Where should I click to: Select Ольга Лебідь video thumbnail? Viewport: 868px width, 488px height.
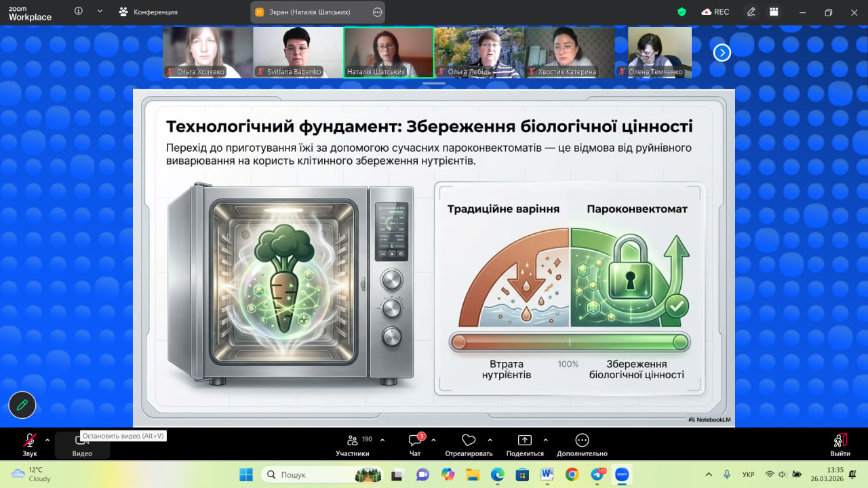tap(479, 52)
